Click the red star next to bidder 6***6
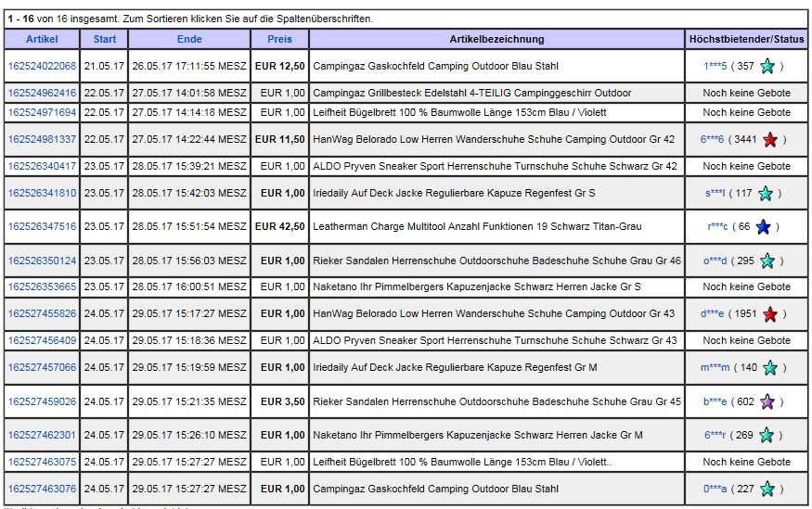This screenshot has width=812, height=509. pyautogui.click(x=770, y=140)
